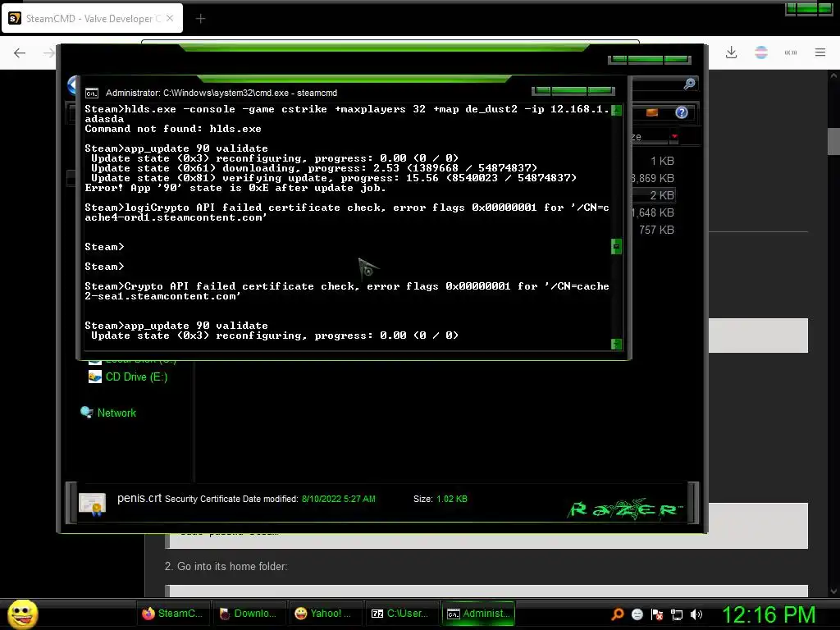
Task: Switch to the Downlo... taskbar button
Action: pyautogui.click(x=249, y=614)
